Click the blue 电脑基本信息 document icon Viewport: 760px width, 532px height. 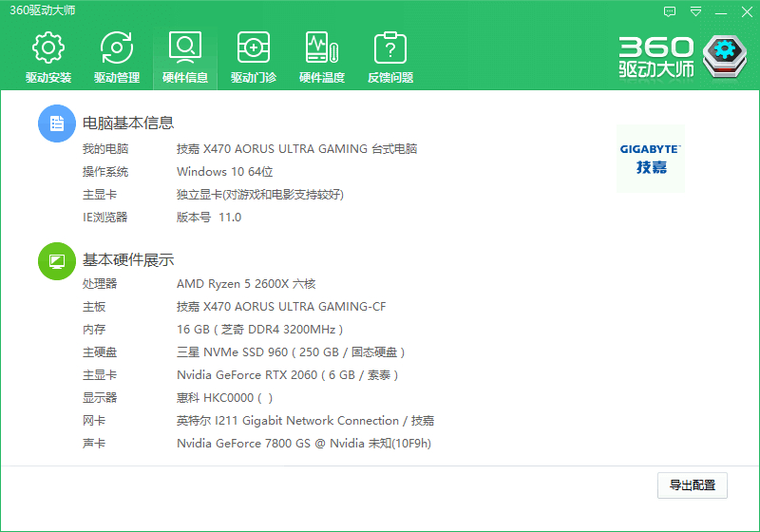57,123
